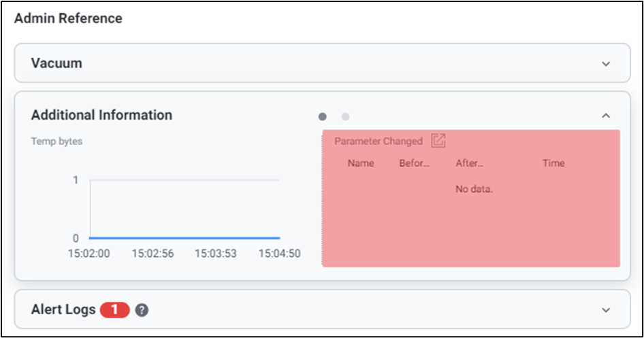Click the No data. message
644x338 pixels.
(x=474, y=189)
